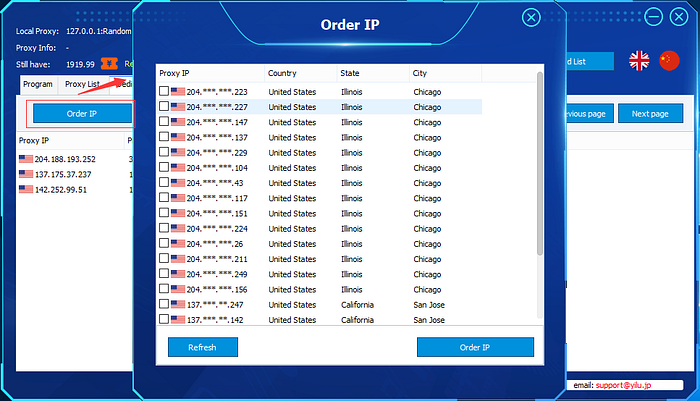The width and height of the screenshot is (700, 401).
Task: Check the box for IP ending .223
Action: [164, 91]
